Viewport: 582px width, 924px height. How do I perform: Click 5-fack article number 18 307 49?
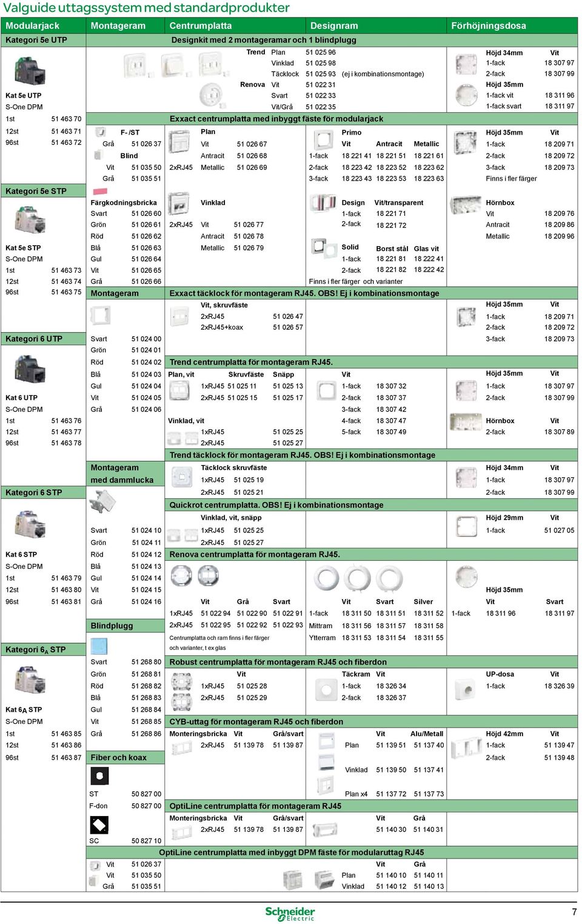click(x=391, y=432)
